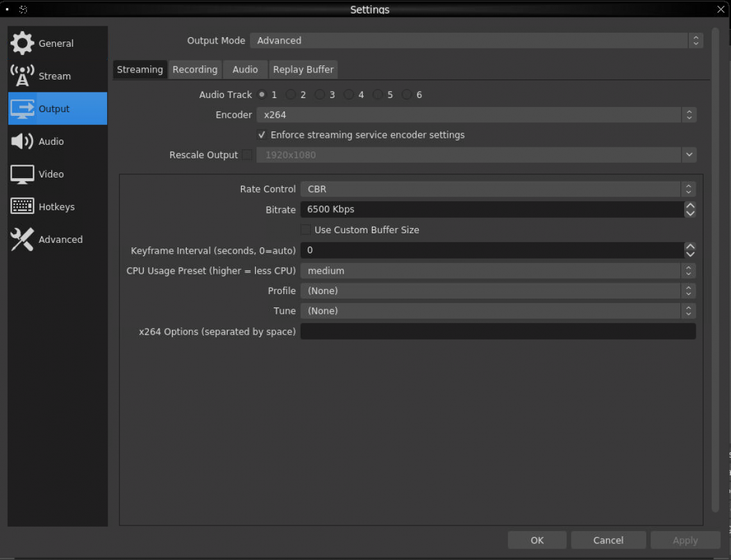Open the Video settings section
The width and height of the screenshot is (731, 560).
click(51, 174)
